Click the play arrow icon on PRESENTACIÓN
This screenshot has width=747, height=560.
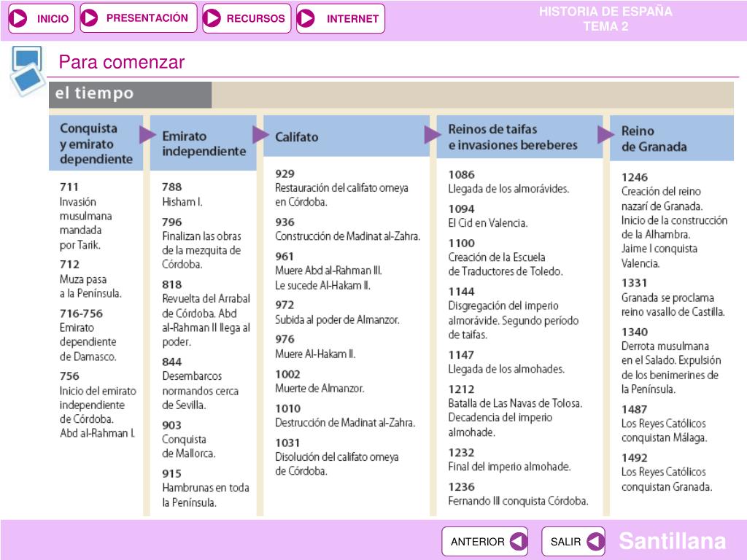pos(90,18)
